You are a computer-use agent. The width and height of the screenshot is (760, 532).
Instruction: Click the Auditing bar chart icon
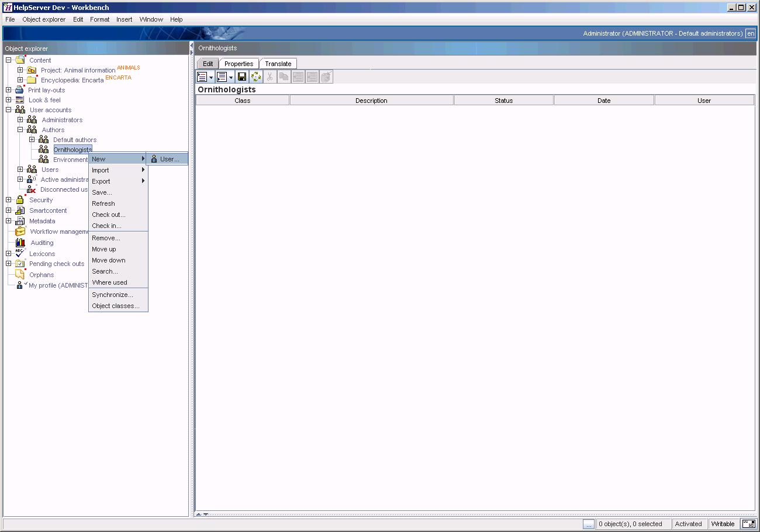pyautogui.click(x=20, y=243)
